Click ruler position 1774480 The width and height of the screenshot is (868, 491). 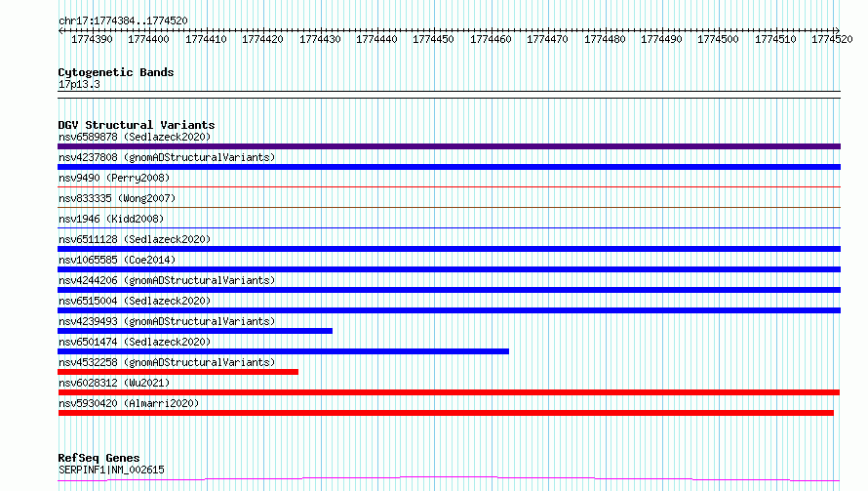tap(605, 39)
